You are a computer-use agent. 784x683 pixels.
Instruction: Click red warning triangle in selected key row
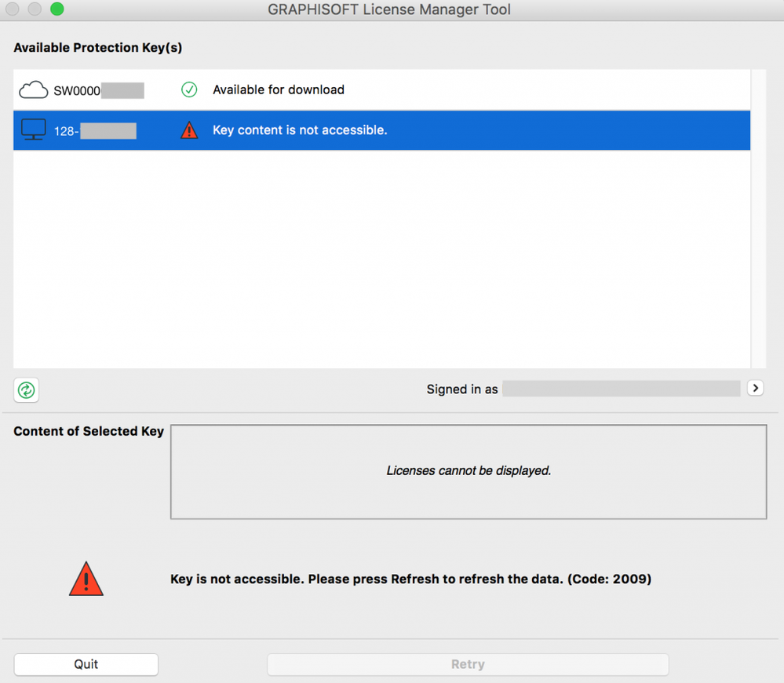click(x=189, y=130)
